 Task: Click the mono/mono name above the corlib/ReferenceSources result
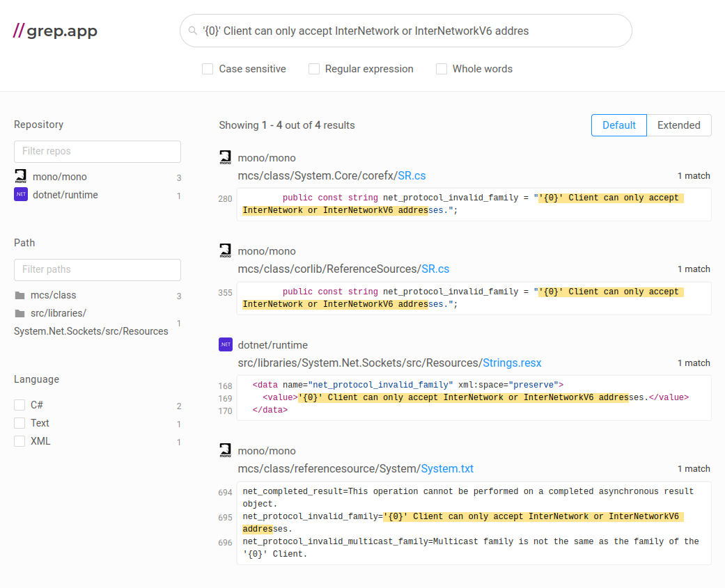pos(267,251)
